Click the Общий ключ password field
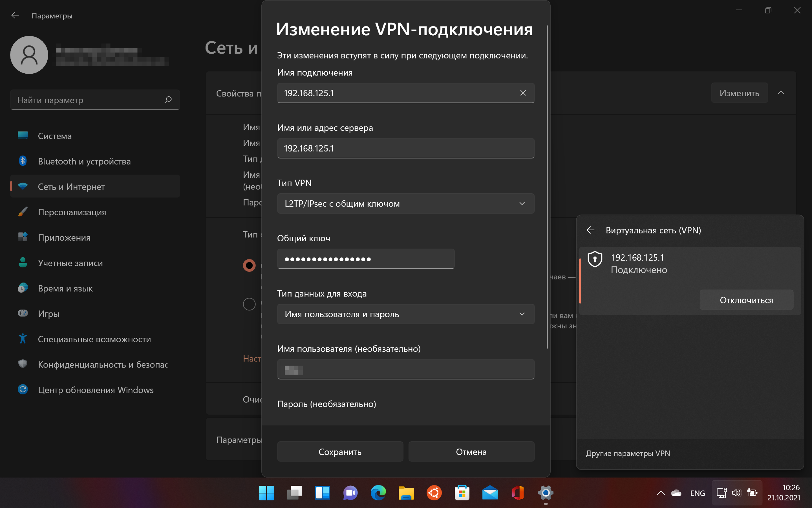This screenshot has height=508, width=812. (366, 259)
